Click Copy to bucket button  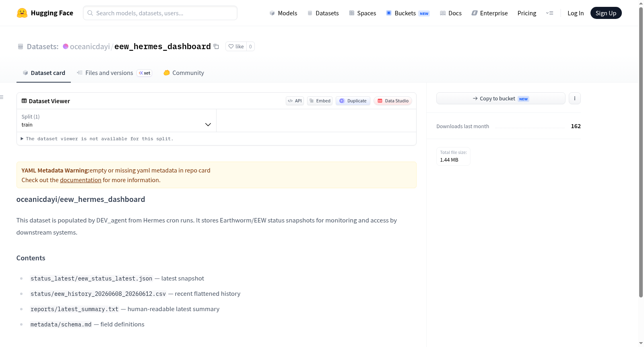click(501, 98)
